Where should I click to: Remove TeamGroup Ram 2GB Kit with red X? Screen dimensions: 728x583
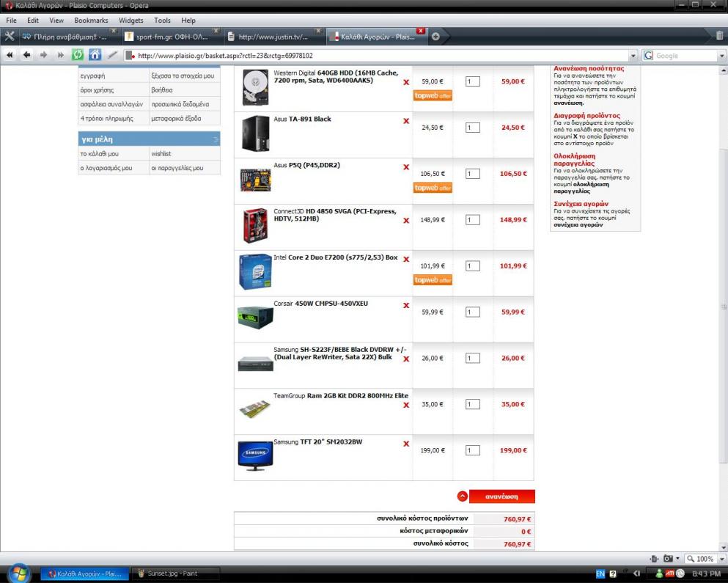pyautogui.click(x=406, y=405)
